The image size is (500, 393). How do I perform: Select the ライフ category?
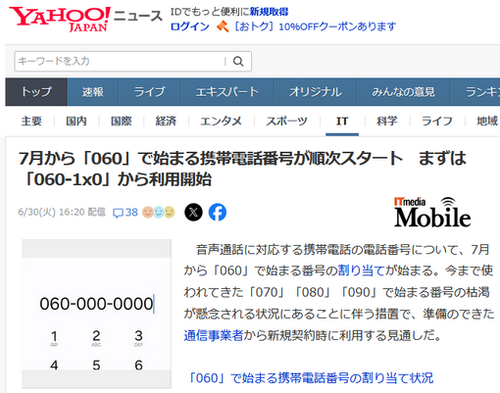437,121
